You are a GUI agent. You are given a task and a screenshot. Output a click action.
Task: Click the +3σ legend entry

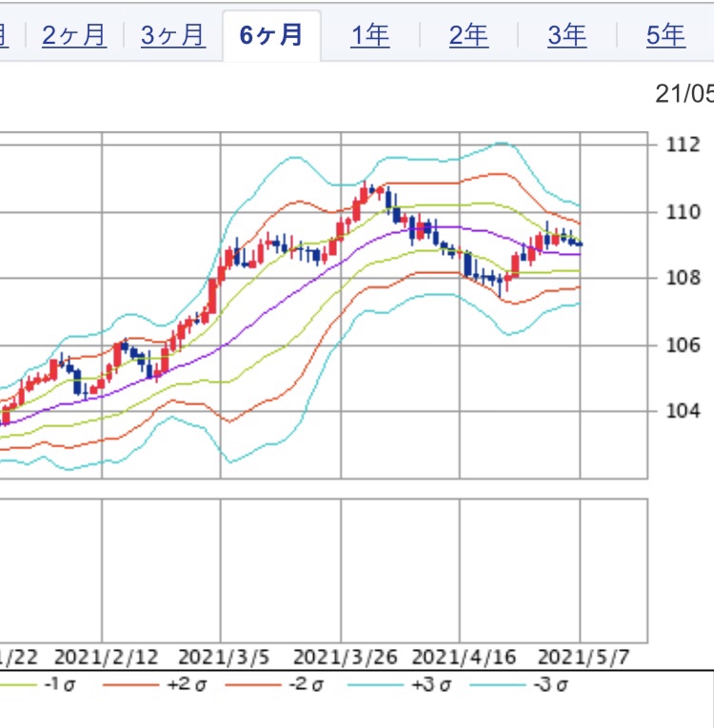pos(401,685)
